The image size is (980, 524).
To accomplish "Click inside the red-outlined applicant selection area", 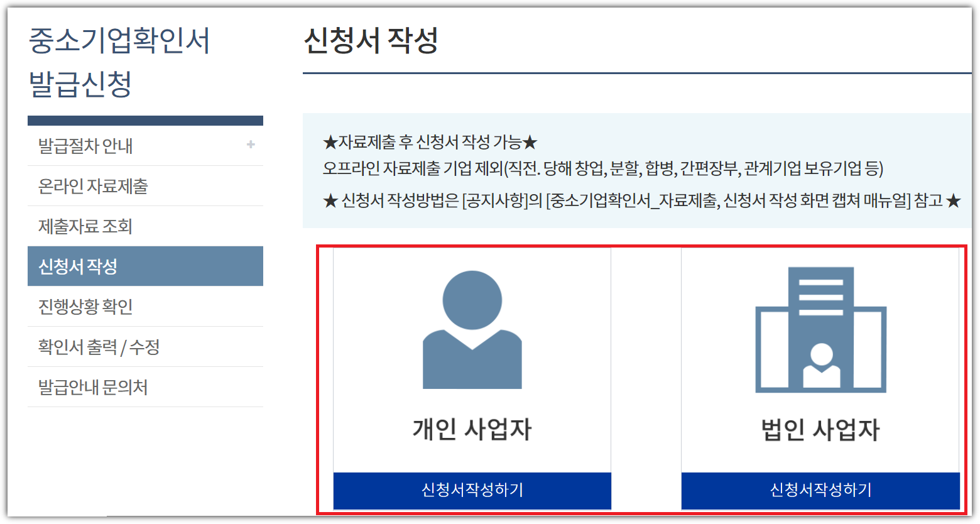I will (647, 377).
